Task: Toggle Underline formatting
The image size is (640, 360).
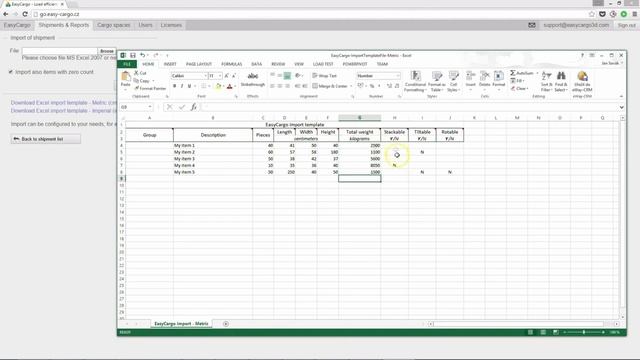Action: (189, 86)
